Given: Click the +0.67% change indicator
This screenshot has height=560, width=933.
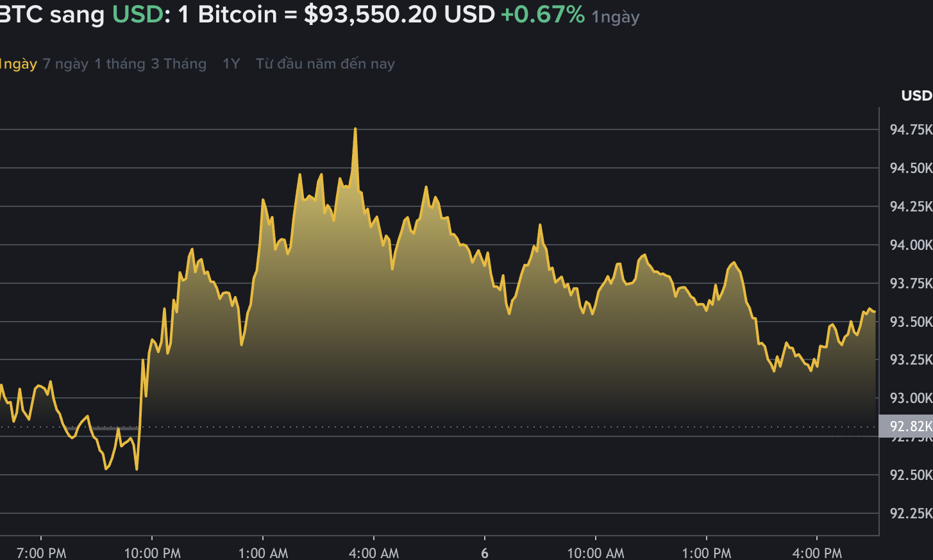Looking at the screenshot, I should pos(542,13).
